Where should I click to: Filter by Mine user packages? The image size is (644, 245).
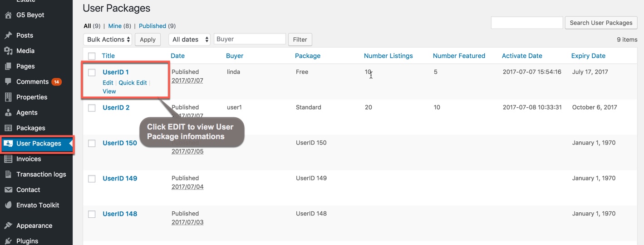(115, 26)
